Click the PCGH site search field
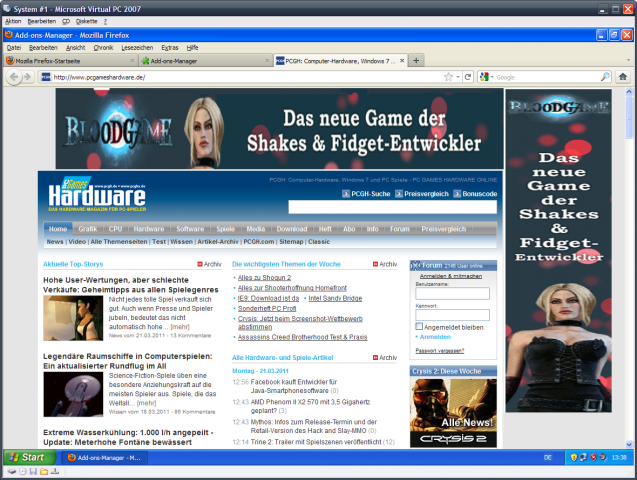637x480 pixels. pyautogui.click(x=392, y=207)
